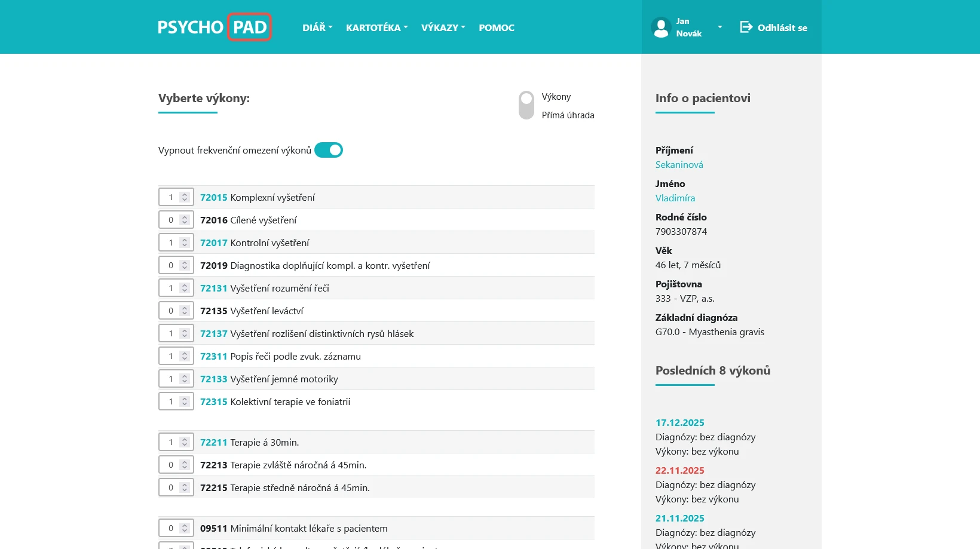Click spinner arrows for code 72016
This screenshot has height=549, width=980.
tap(185, 220)
